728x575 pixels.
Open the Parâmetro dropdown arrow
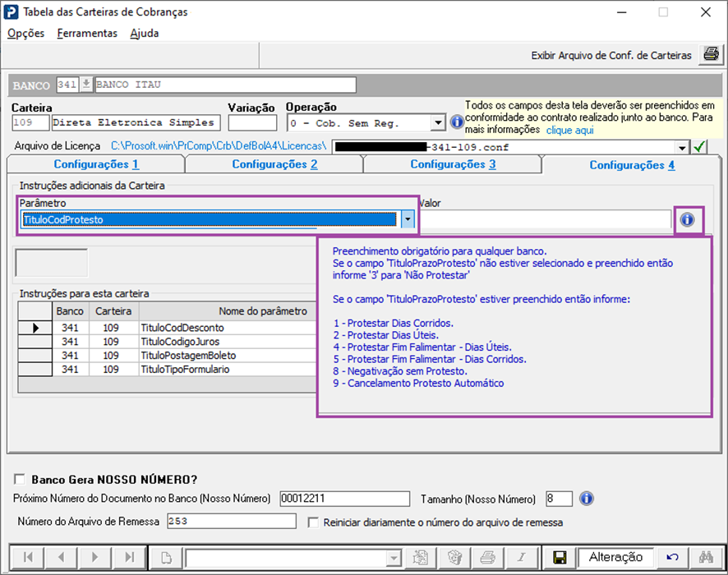[408, 219]
